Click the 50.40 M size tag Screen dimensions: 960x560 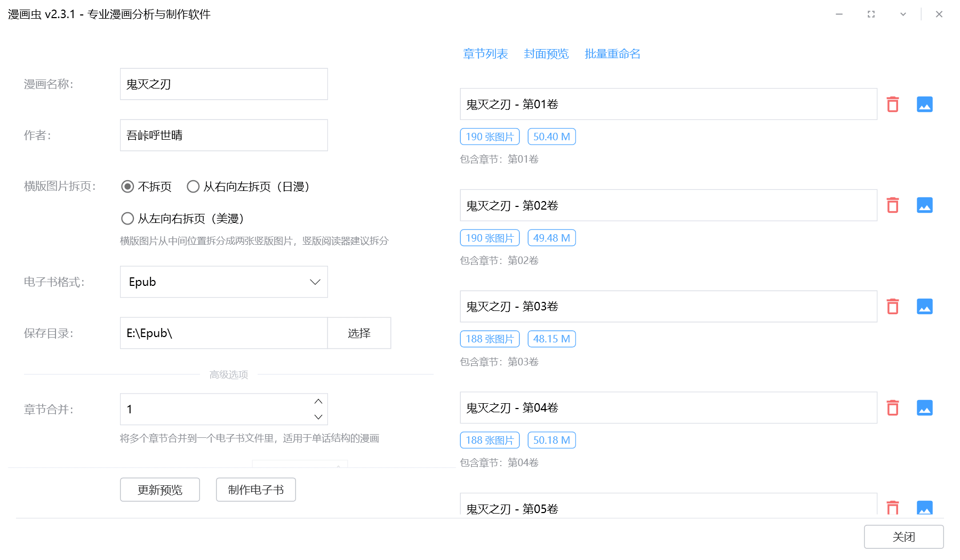[551, 137]
